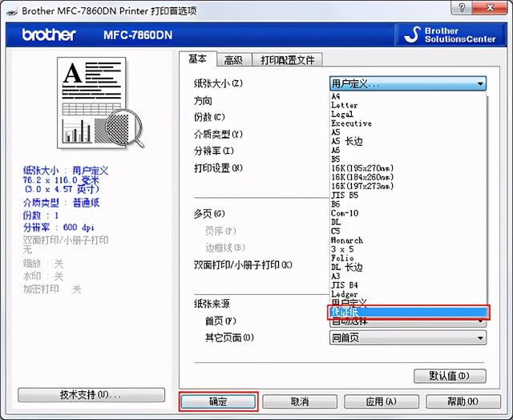Click the brother logo in the banner
The image size is (513, 420).
coord(49,34)
